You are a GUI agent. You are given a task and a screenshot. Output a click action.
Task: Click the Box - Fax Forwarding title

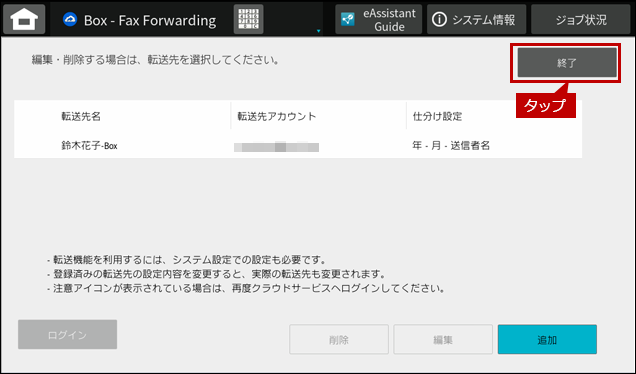pyautogui.click(x=150, y=20)
